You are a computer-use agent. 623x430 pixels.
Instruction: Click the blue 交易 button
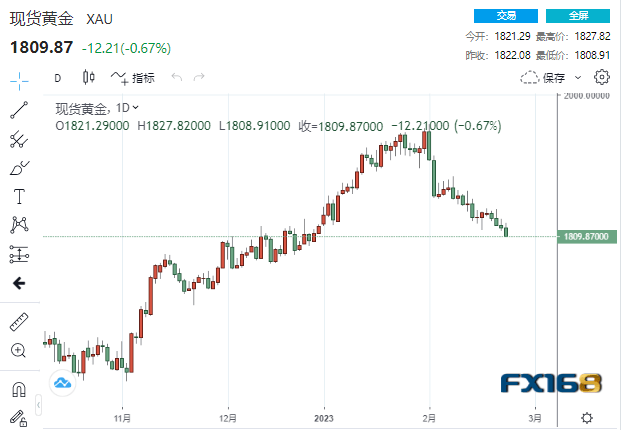(x=508, y=16)
